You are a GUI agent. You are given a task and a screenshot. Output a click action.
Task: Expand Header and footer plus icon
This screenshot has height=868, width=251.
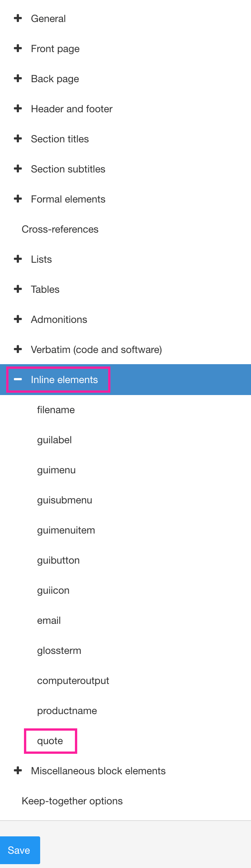18,108
